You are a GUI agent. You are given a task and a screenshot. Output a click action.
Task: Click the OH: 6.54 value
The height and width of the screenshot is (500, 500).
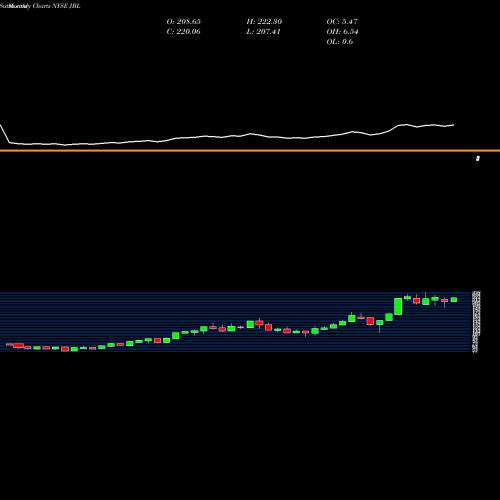point(342,32)
